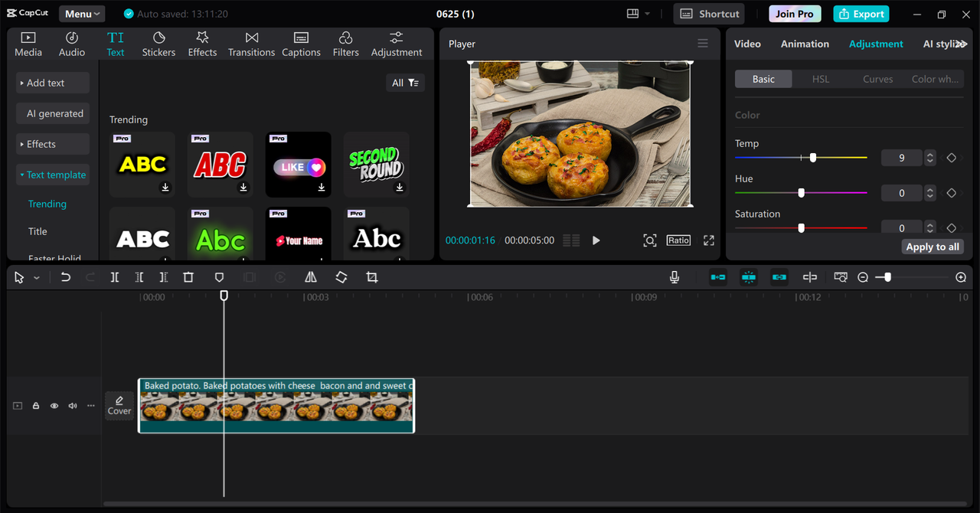Expand the Effects section in sidebar
Viewport: 980px width, 513px height.
53,144
